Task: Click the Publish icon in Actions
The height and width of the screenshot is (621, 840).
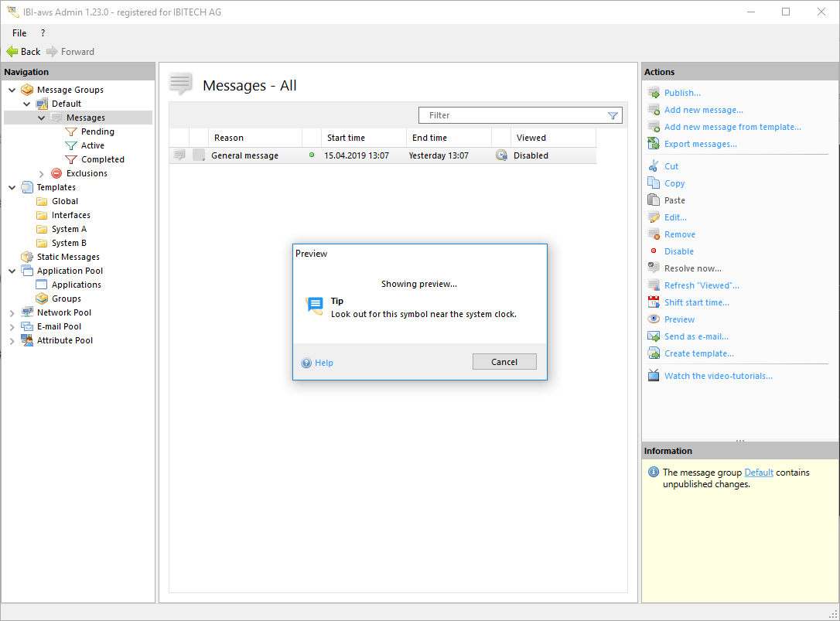Action: click(x=654, y=93)
